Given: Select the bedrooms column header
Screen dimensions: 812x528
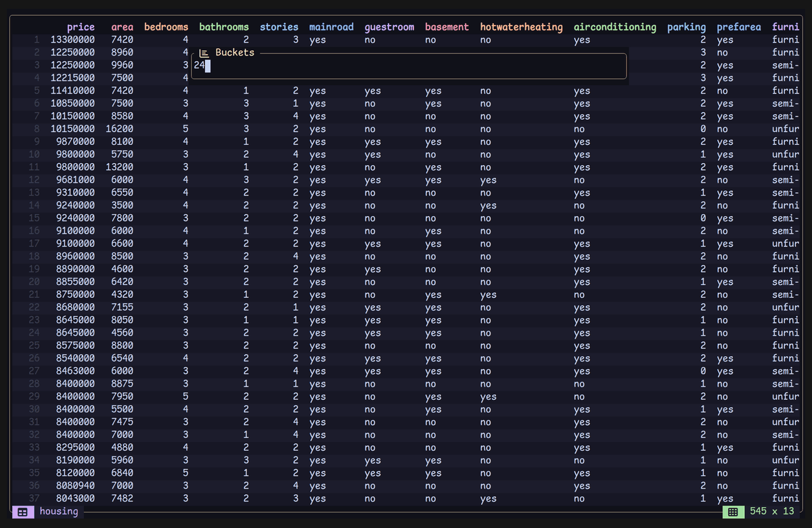Looking at the screenshot, I should (x=166, y=27).
